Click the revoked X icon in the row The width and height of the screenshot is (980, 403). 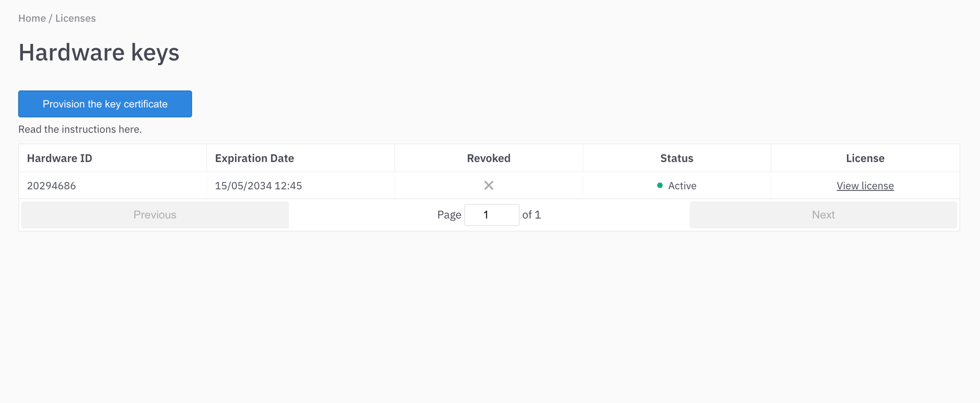point(489,186)
